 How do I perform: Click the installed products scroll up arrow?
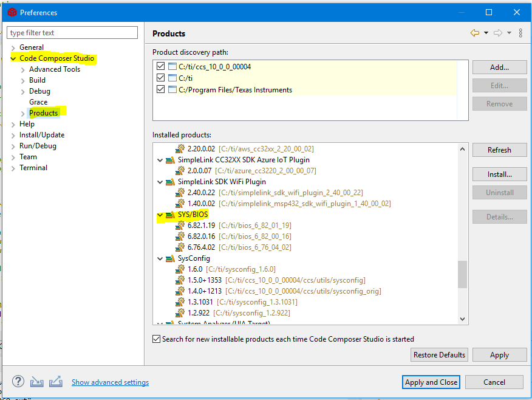pyautogui.click(x=462, y=149)
